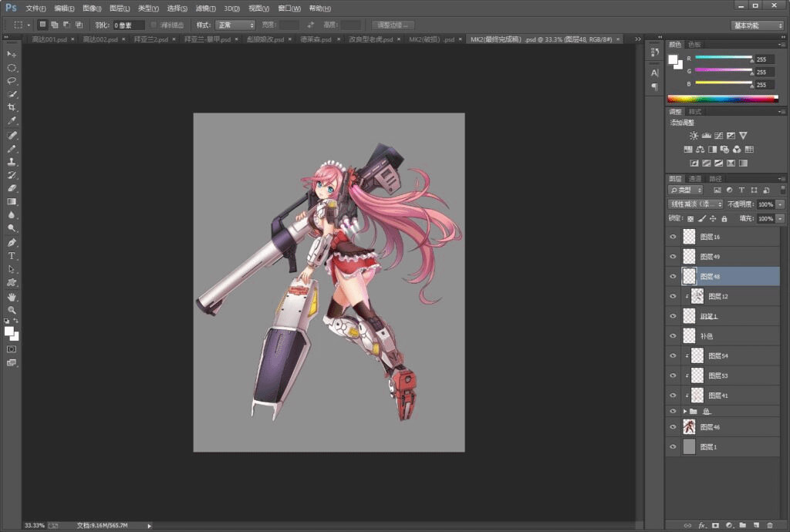Add a Channel Mixer adjustment
The image size is (790, 532).
[737, 149]
